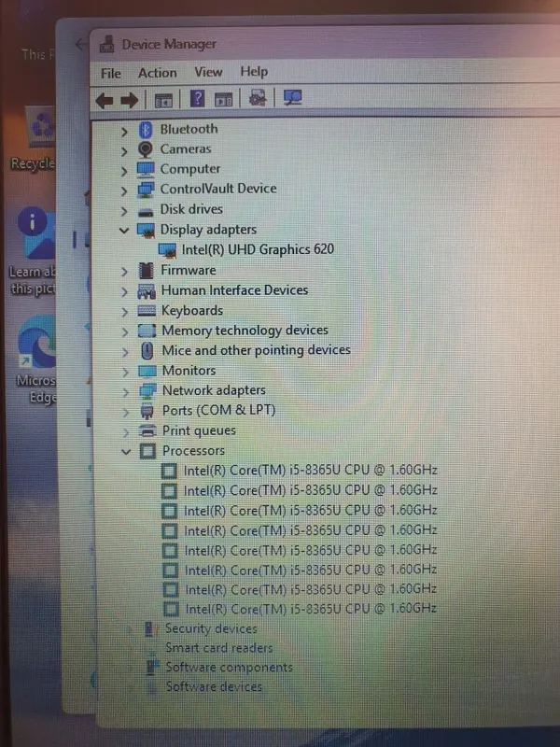
Task: Click Show/Hide Console Tree toolbar icon
Action: point(162,101)
